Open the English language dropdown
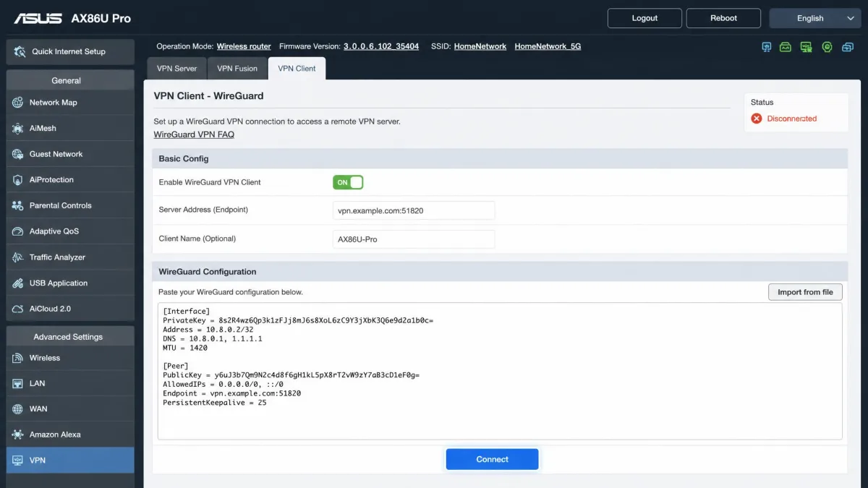 pyautogui.click(x=815, y=18)
